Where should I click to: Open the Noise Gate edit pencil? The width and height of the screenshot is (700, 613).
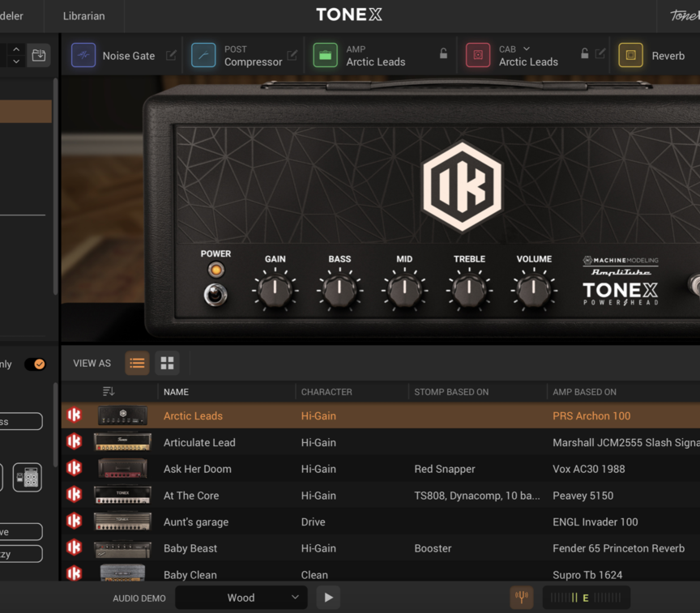point(171,55)
